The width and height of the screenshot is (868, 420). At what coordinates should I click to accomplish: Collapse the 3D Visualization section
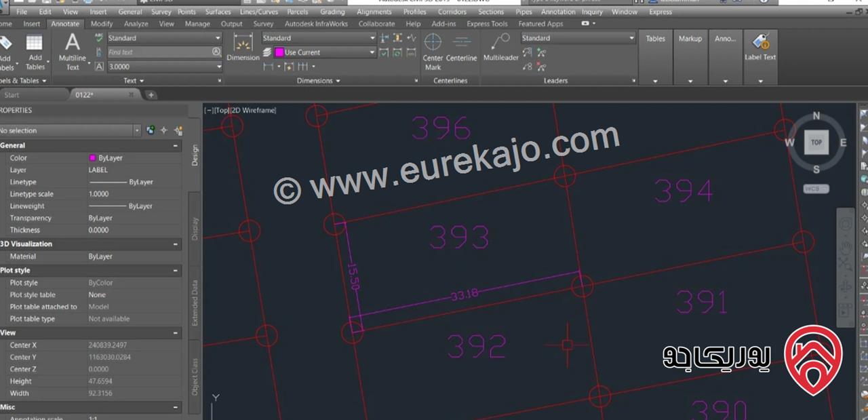coord(176,244)
